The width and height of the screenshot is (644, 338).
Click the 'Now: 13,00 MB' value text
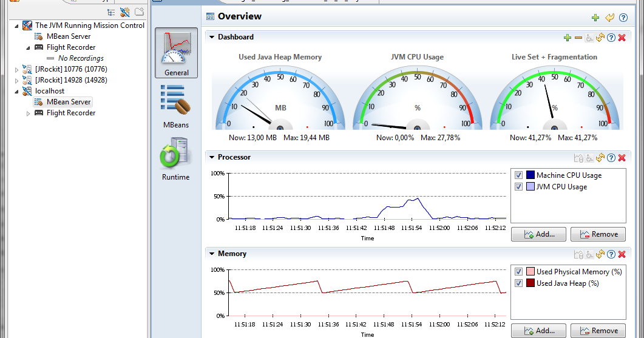[x=253, y=138]
